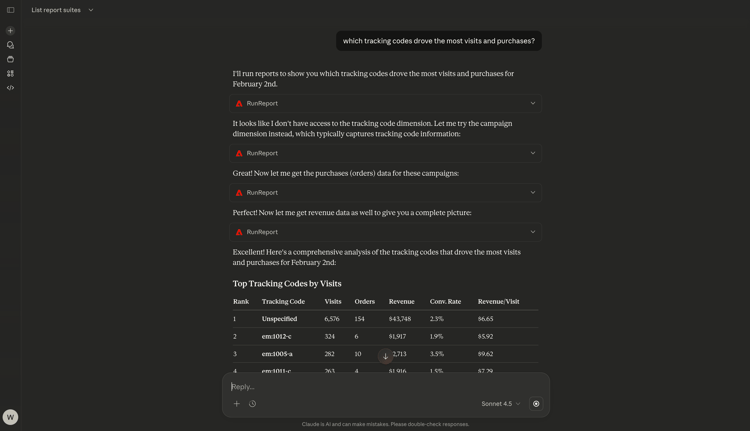
Task: Open the Artifacts grid icon in sidebar
Action: click(x=10, y=73)
